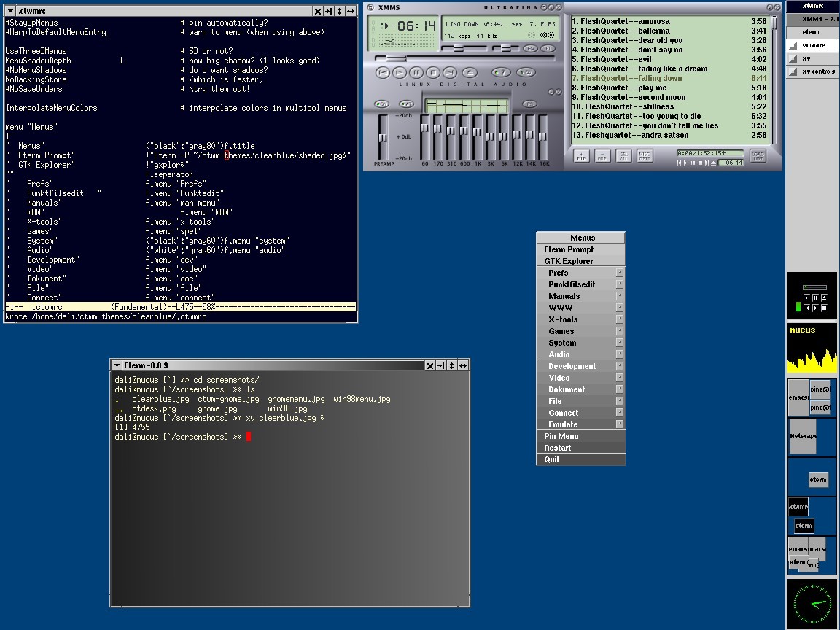Screen dimensions: 840x630
Task: Skip to next track in XMMS
Action: 450,72
